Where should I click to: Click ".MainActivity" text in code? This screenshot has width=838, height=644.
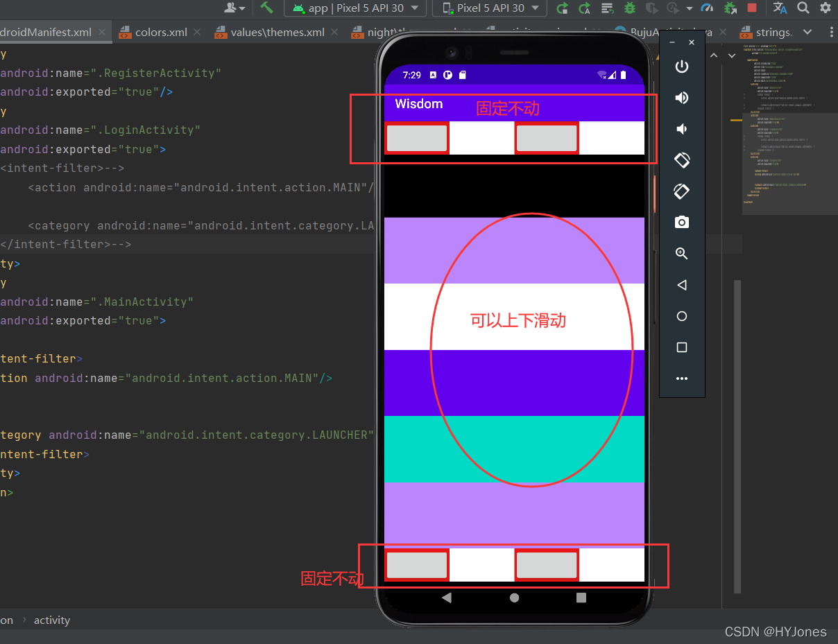point(142,302)
